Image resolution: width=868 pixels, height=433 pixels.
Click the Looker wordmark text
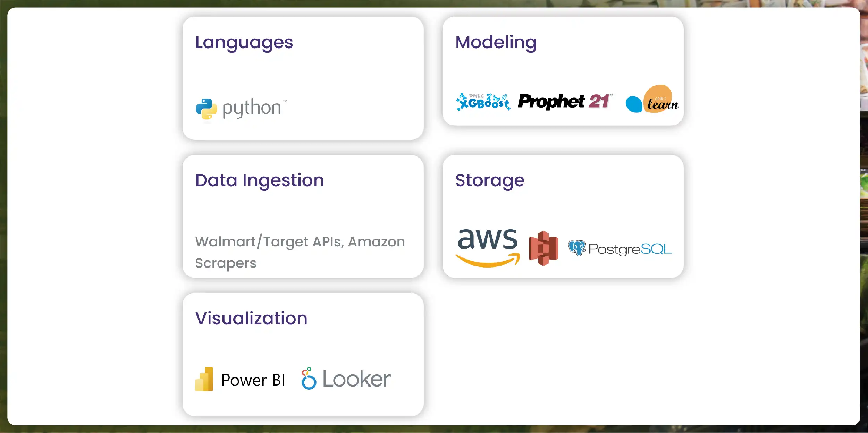pyautogui.click(x=357, y=379)
